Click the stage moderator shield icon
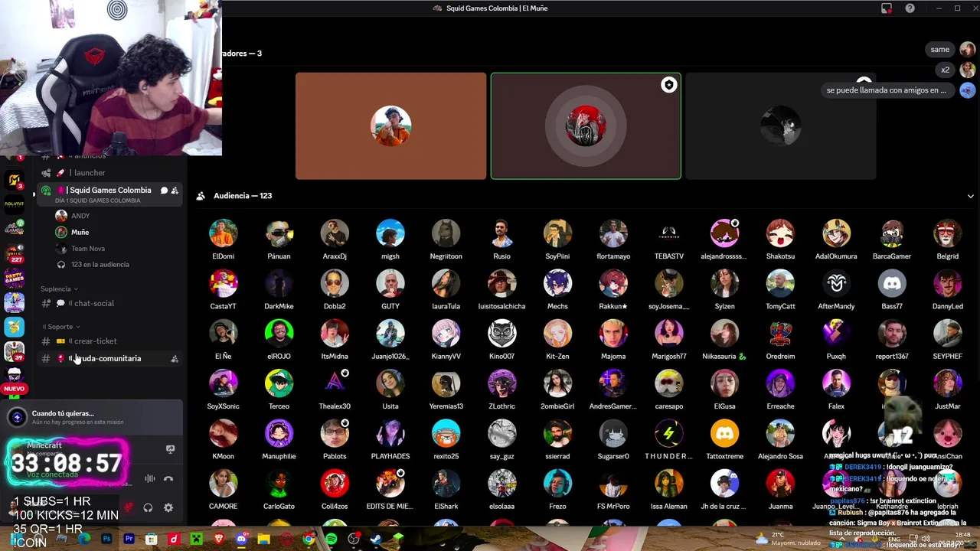980x551 pixels. click(669, 85)
